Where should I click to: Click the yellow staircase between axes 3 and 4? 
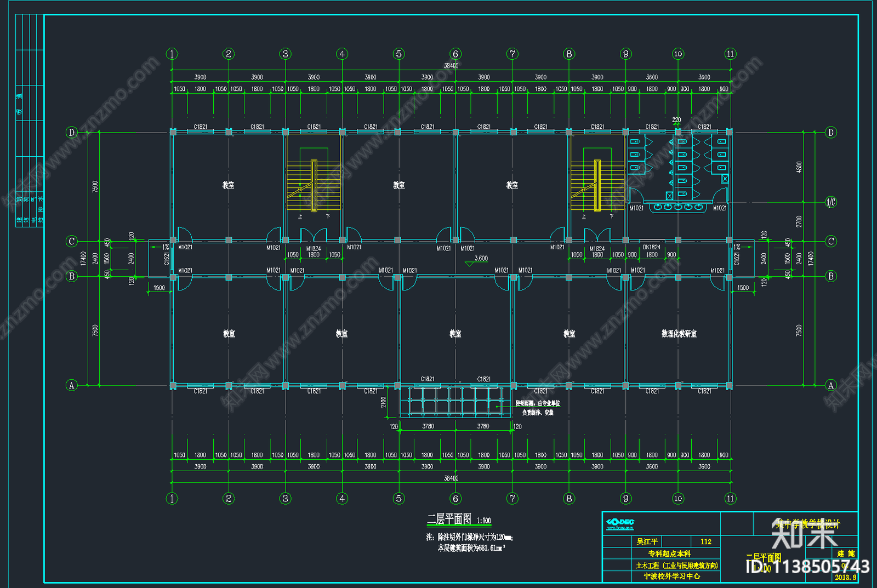pyautogui.click(x=314, y=185)
